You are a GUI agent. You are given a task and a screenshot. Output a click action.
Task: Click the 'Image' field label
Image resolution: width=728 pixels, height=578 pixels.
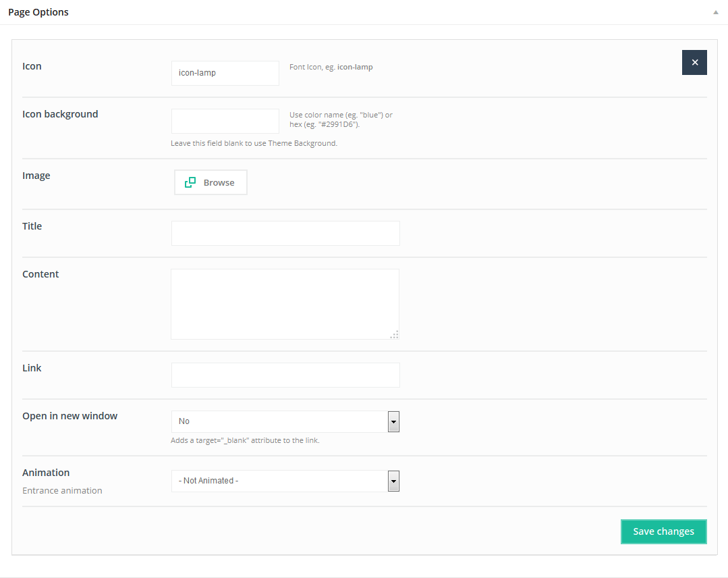point(36,176)
